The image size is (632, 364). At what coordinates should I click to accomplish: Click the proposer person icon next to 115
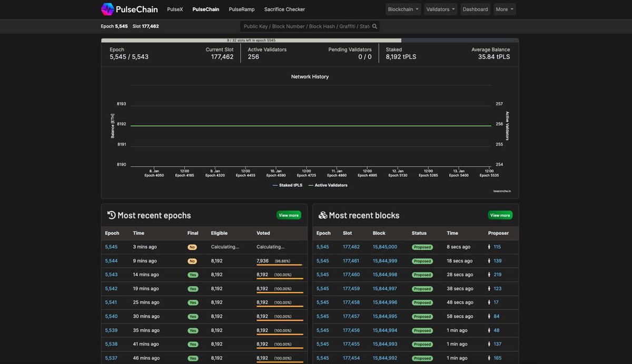(489, 247)
